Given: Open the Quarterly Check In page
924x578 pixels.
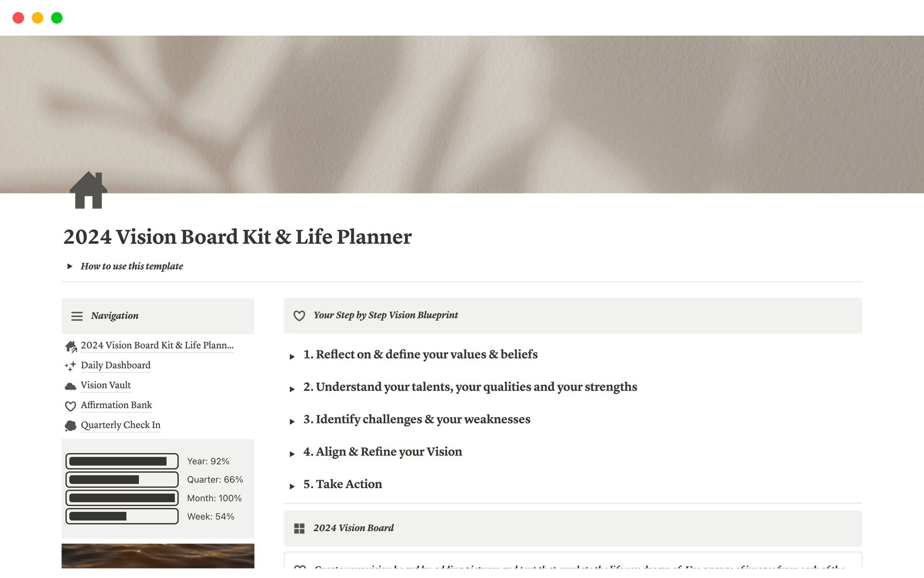Looking at the screenshot, I should (x=120, y=425).
